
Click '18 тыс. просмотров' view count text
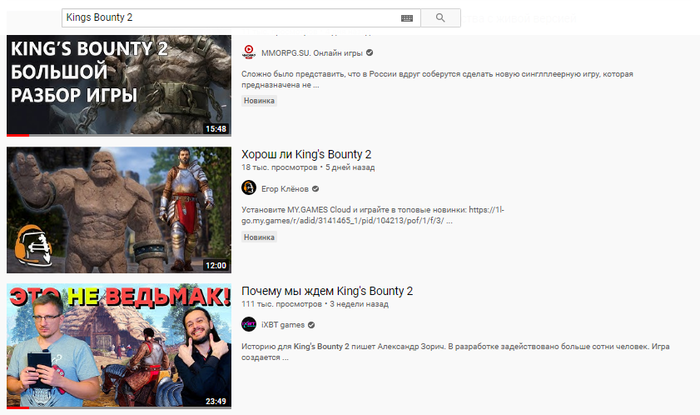click(x=279, y=168)
